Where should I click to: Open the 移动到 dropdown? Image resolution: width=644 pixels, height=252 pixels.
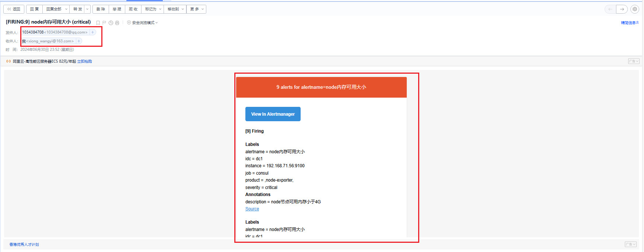175,9
